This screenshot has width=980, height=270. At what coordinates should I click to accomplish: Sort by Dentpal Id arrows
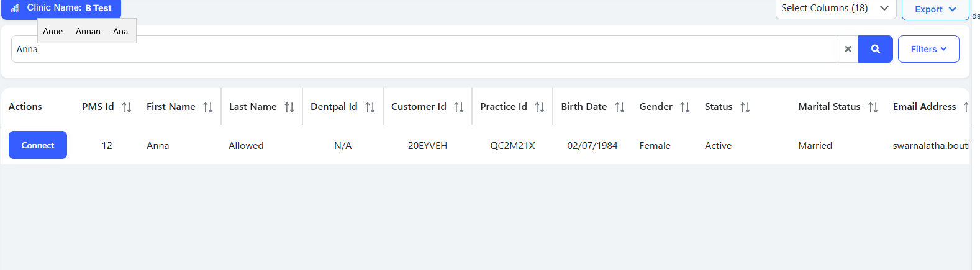pyautogui.click(x=370, y=107)
